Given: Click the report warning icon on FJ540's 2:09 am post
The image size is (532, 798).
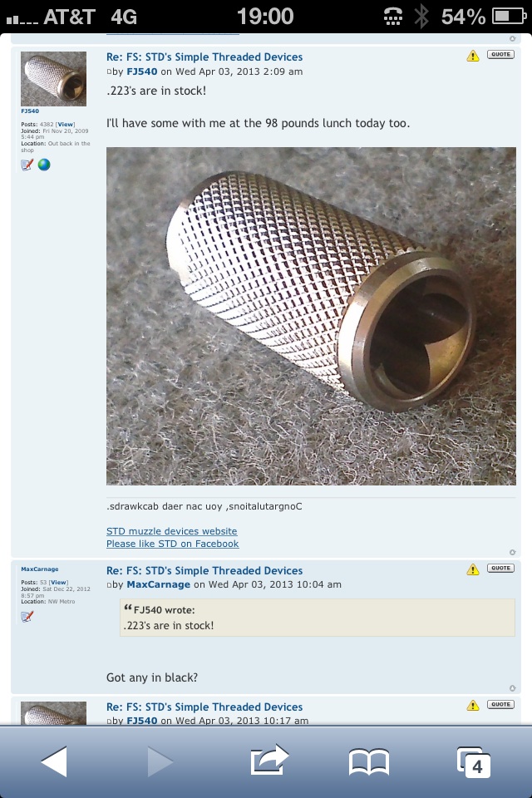Looking at the screenshot, I should pos(473,56).
